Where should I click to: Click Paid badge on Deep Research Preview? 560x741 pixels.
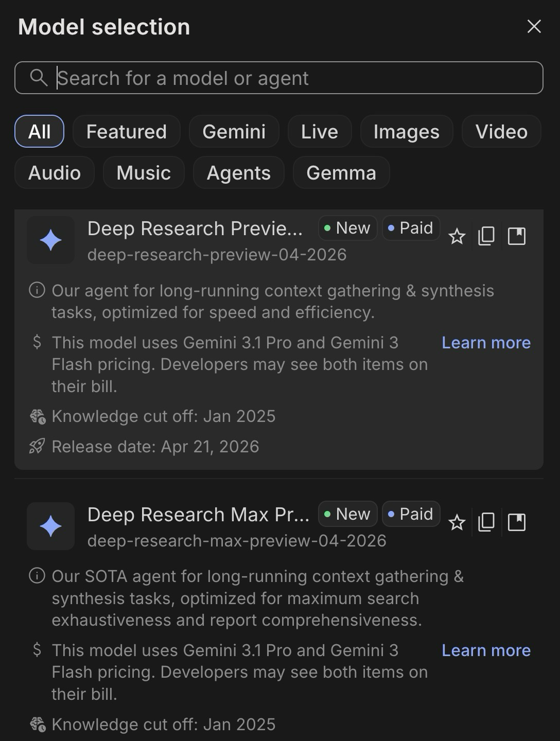click(411, 228)
